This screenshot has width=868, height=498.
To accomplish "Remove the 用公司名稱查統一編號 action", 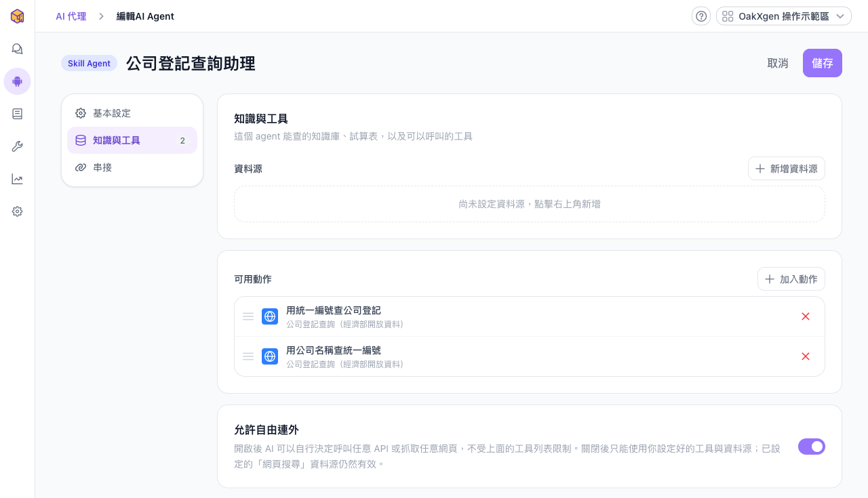I will tap(806, 356).
